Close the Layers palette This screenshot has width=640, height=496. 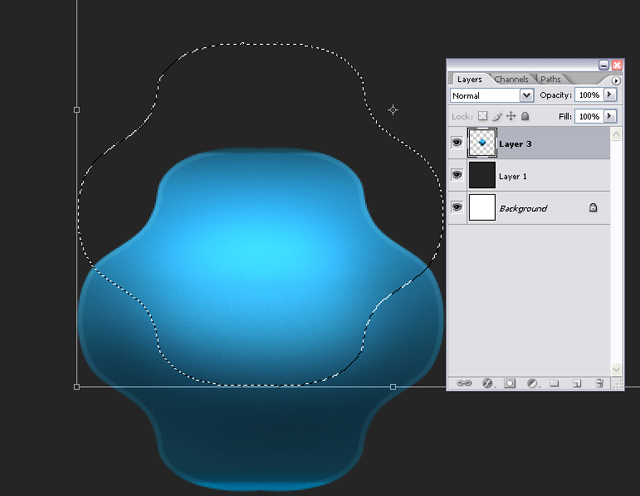(617, 65)
